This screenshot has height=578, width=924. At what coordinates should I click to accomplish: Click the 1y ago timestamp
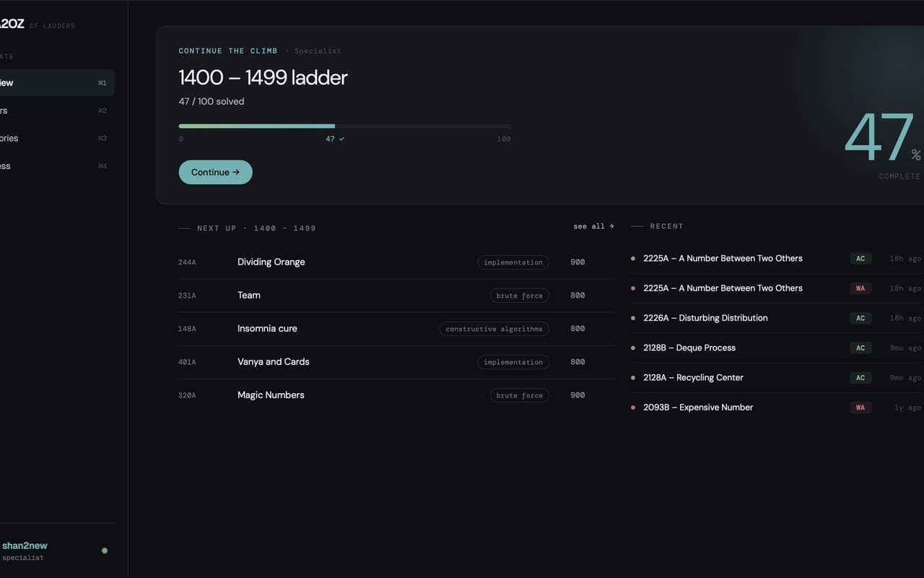907,408
